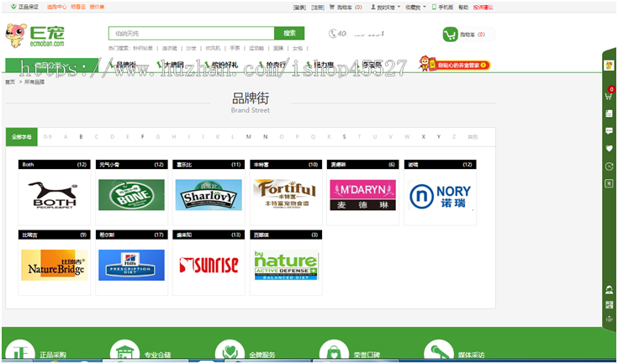Filter brands by 其他 (other)
The height and width of the screenshot is (364, 618).
point(473,137)
